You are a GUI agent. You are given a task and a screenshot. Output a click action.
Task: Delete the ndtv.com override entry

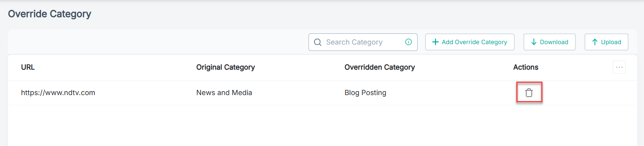tap(529, 93)
